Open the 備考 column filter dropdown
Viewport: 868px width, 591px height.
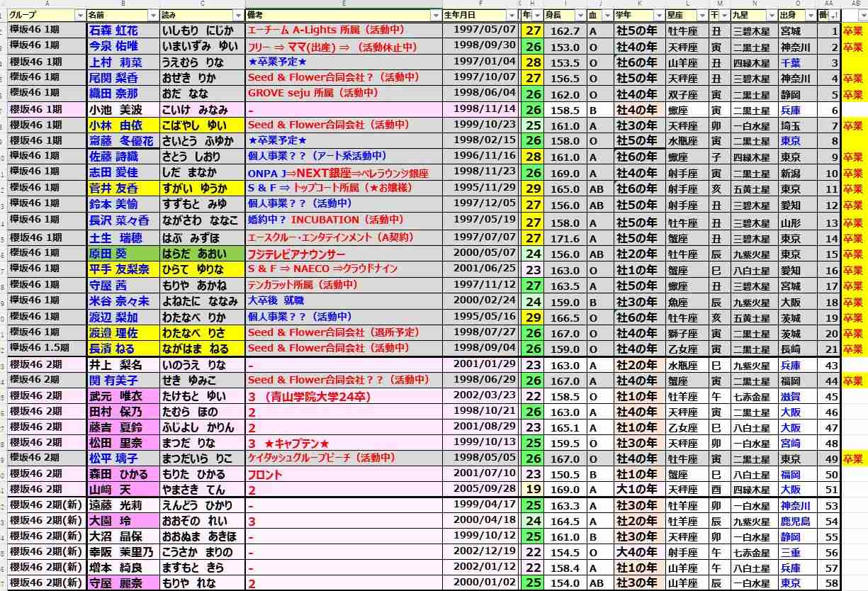tap(436, 15)
